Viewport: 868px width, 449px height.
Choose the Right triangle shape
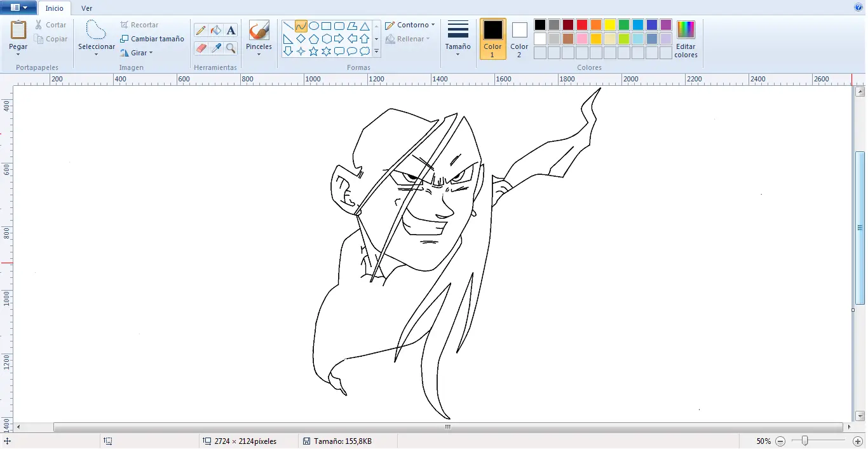(x=288, y=39)
